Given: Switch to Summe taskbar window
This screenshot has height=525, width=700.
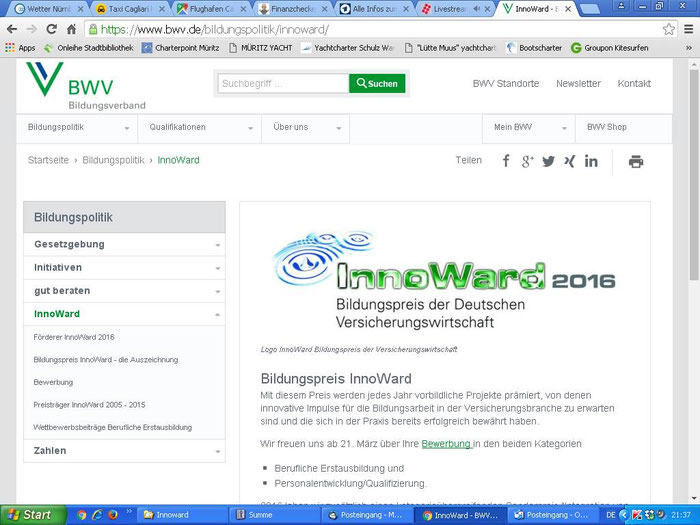Looking at the screenshot, I should point(274,515).
